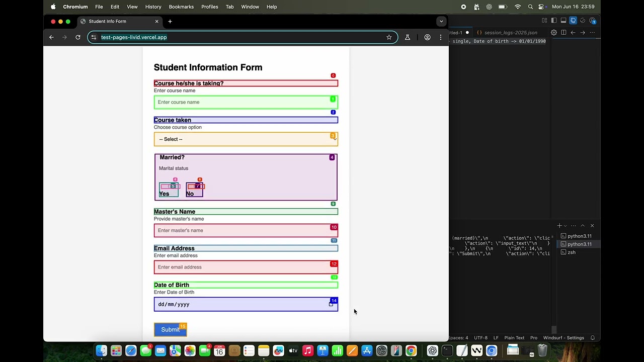
Task: Open notifications bell in status bar
Action: click(593, 338)
